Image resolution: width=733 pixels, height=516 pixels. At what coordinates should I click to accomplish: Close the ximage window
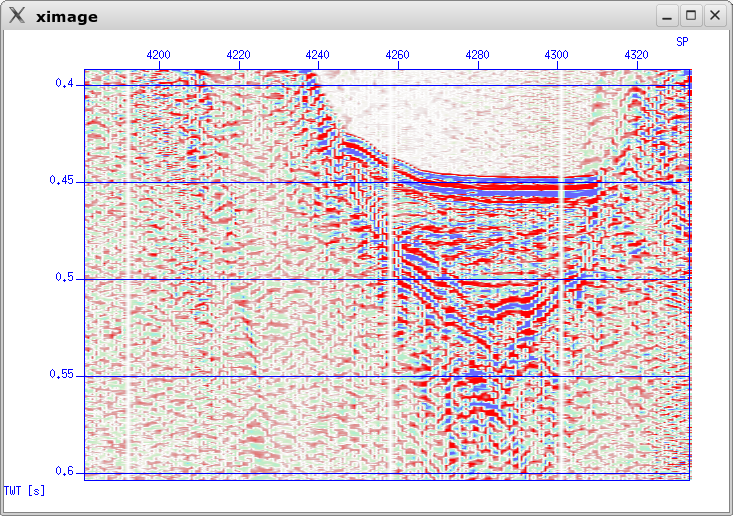tap(714, 15)
